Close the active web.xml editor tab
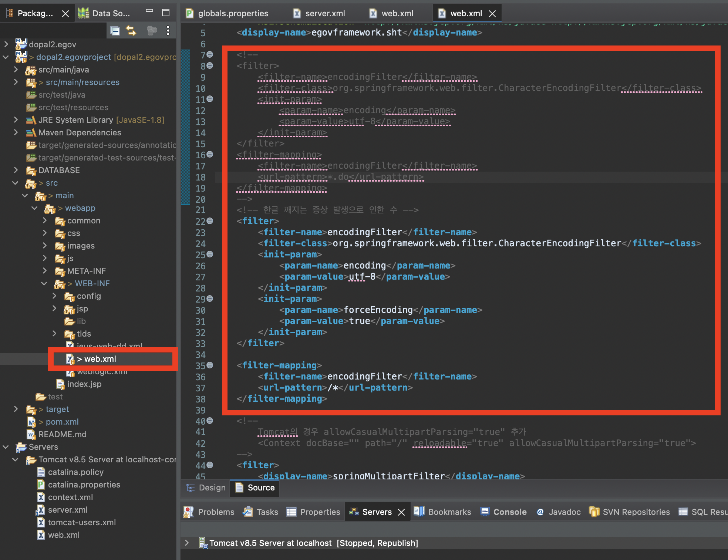 tap(492, 14)
